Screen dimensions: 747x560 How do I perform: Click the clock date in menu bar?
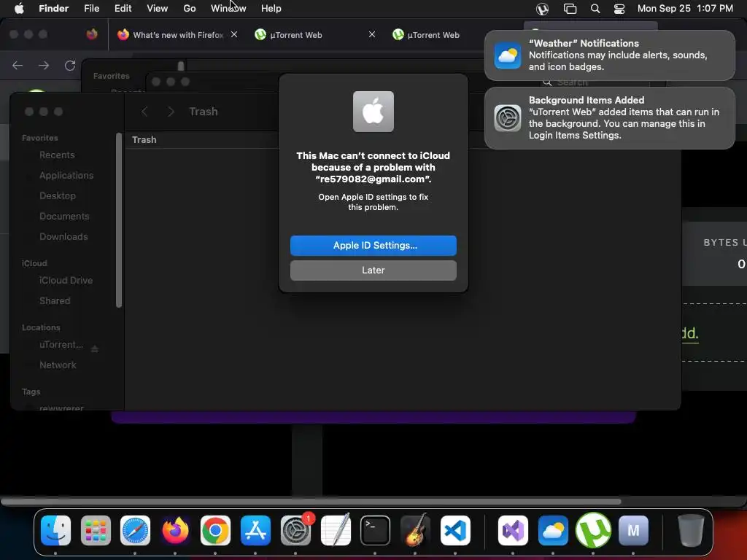684,8
